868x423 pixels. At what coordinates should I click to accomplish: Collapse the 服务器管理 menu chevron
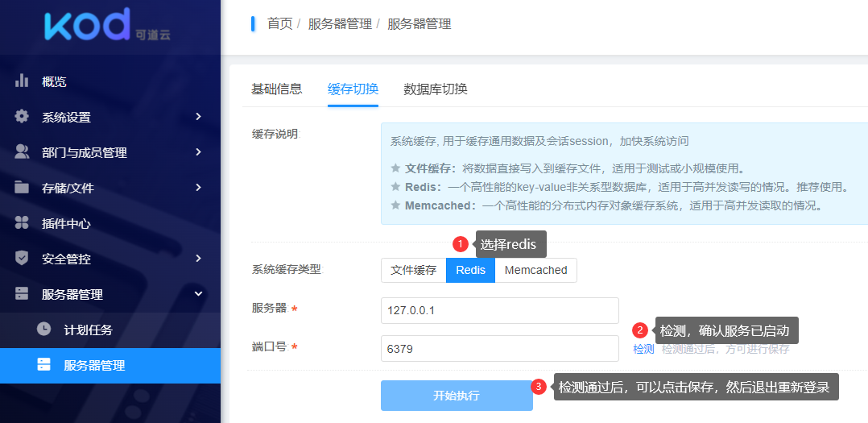[198, 294]
